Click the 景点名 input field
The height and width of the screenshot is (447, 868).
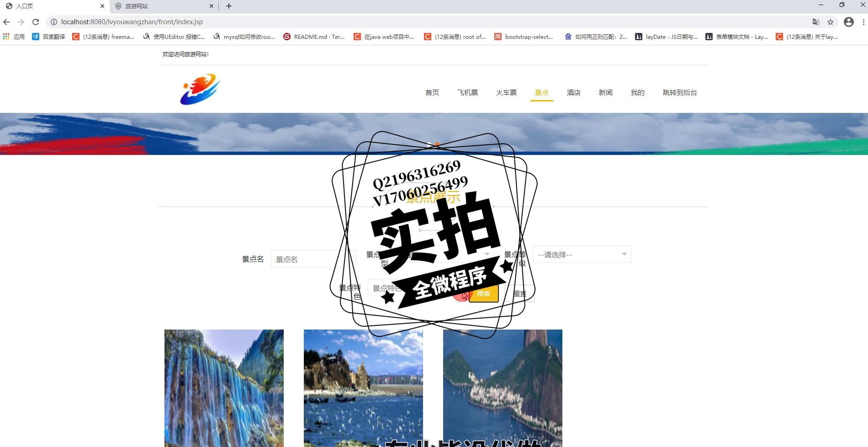click(313, 259)
